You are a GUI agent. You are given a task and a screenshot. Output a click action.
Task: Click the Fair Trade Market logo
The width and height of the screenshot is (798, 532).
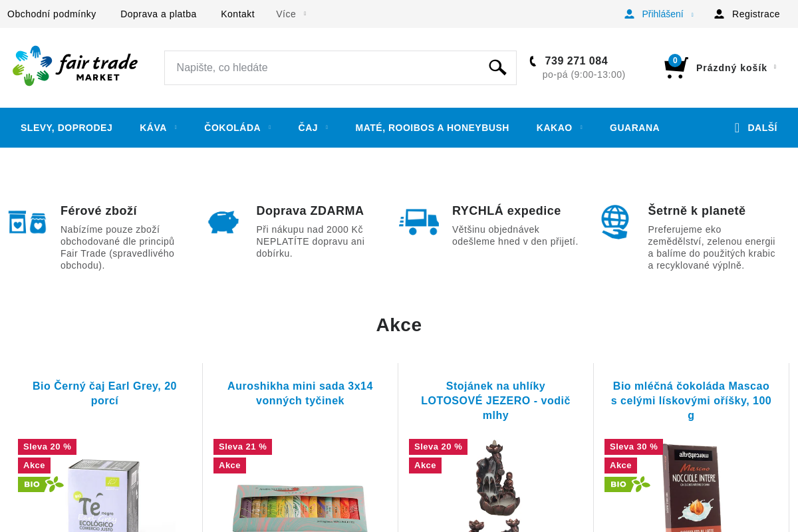tap(75, 66)
